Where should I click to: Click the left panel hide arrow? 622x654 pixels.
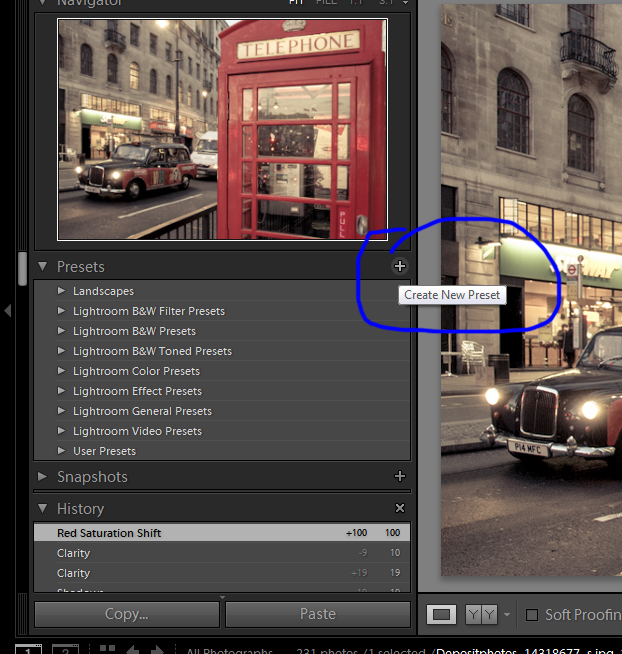coord(8,311)
